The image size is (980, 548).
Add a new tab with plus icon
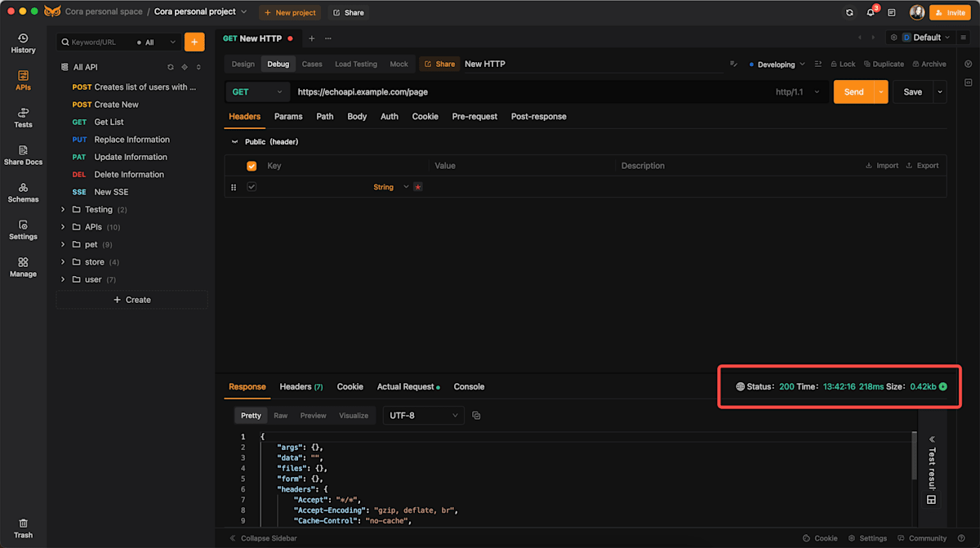pyautogui.click(x=311, y=38)
